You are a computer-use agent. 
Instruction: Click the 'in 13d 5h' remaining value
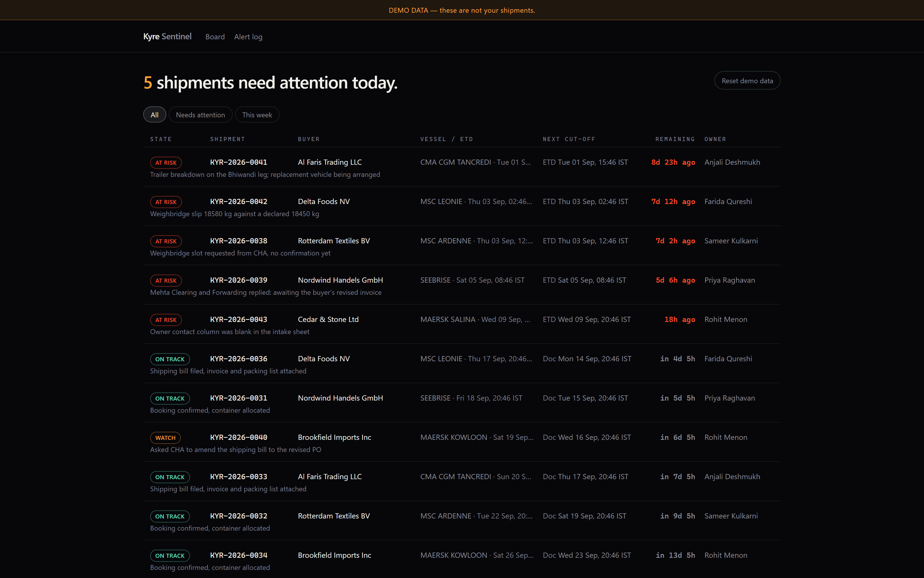click(675, 555)
